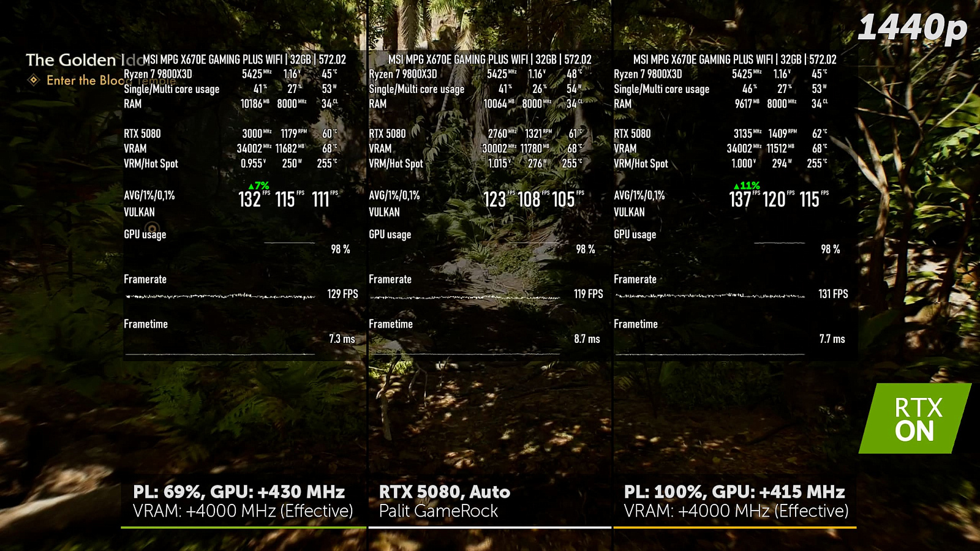Click the 61 °C GPU temperature

click(575, 133)
